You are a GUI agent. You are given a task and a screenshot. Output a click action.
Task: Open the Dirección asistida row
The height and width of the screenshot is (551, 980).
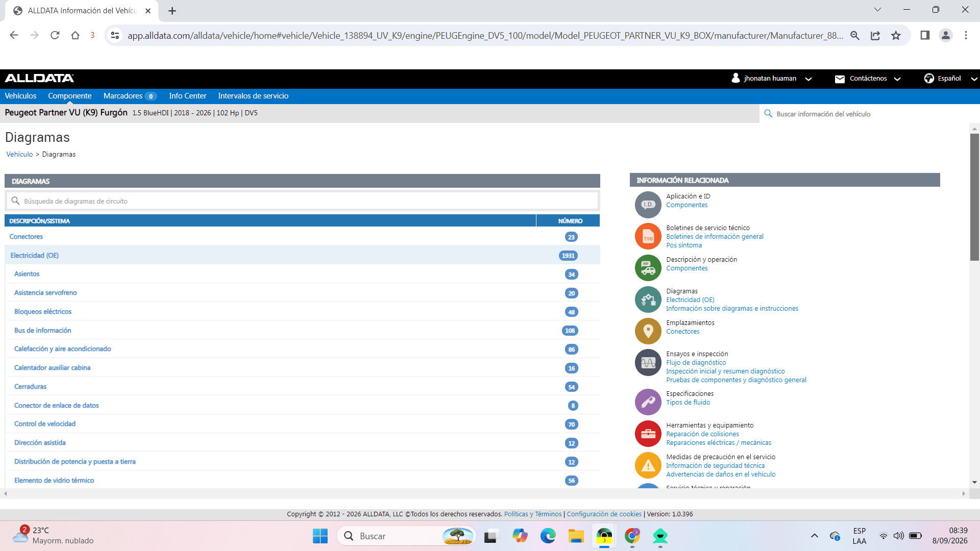tap(302, 443)
